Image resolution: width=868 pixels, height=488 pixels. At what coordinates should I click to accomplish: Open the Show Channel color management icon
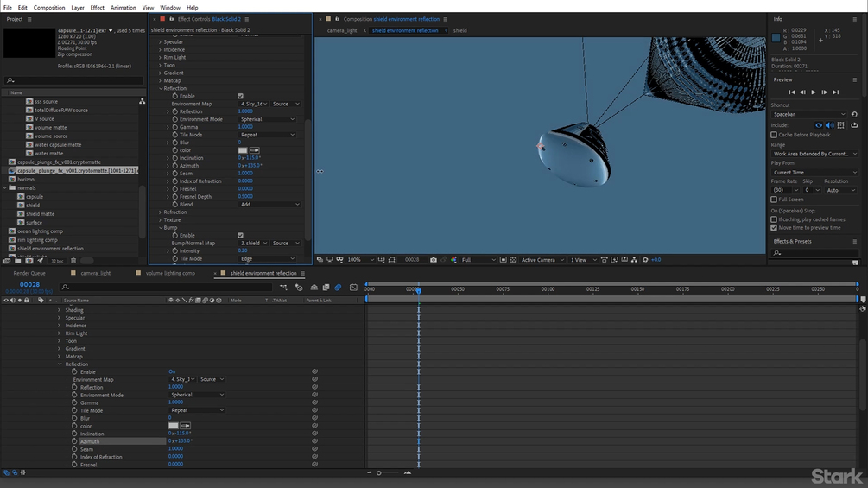pyautogui.click(x=454, y=259)
